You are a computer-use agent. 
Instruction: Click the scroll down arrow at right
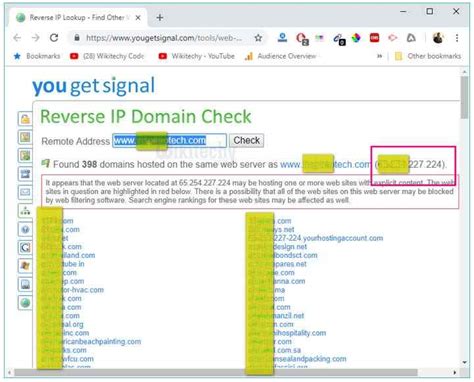(x=465, y=362)
